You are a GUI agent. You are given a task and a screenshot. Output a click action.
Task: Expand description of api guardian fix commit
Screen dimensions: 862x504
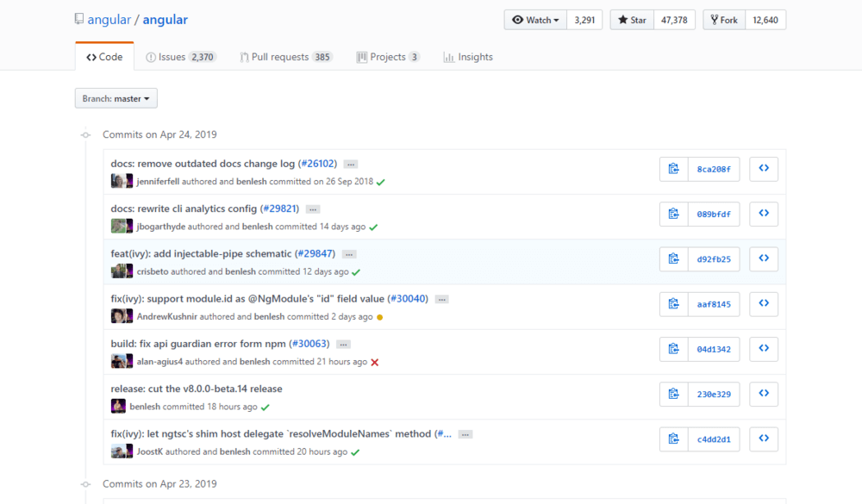pos(343,345)
